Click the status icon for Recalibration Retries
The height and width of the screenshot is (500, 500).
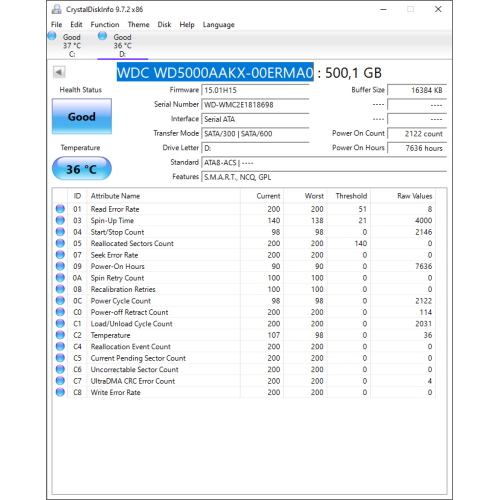tap(60, 289)
